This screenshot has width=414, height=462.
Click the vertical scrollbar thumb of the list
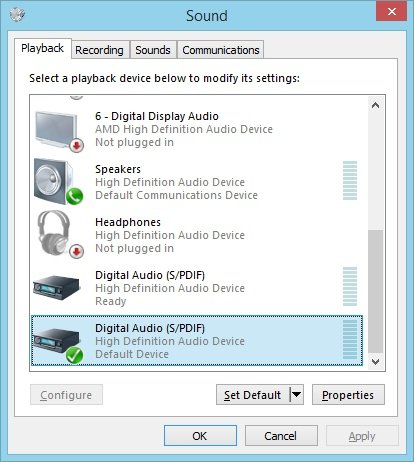point(375,291)
